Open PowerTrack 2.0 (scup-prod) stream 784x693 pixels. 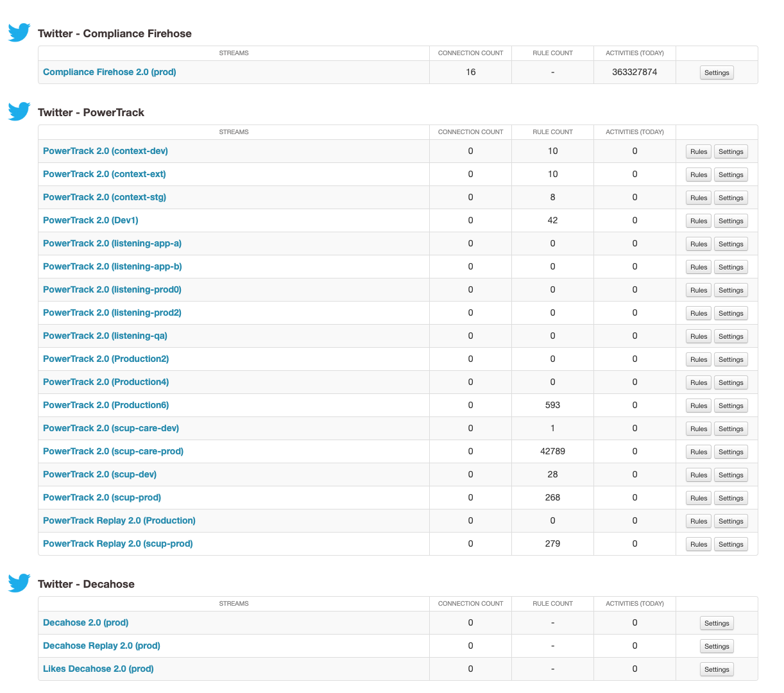(102, 497)
